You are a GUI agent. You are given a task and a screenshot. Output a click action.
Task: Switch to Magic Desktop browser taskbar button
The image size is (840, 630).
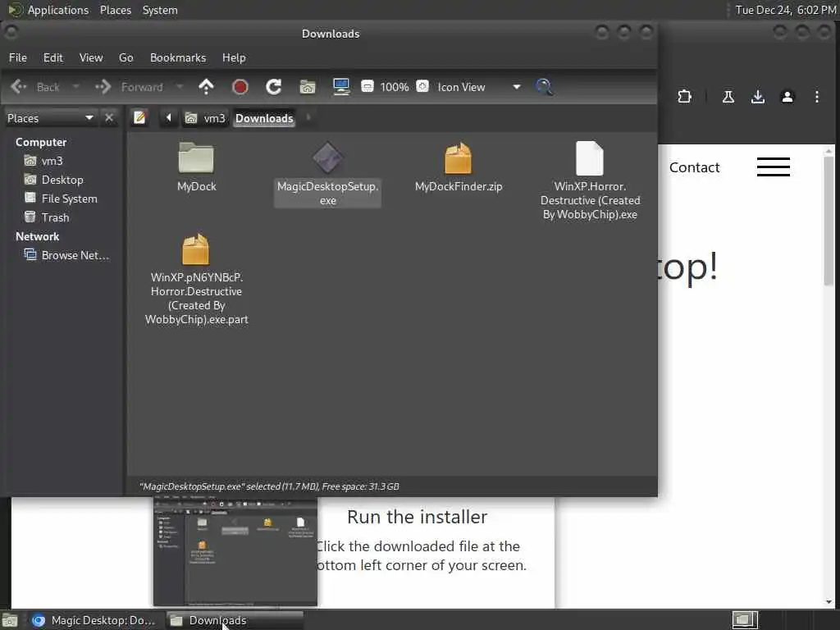tap(94, 620)
